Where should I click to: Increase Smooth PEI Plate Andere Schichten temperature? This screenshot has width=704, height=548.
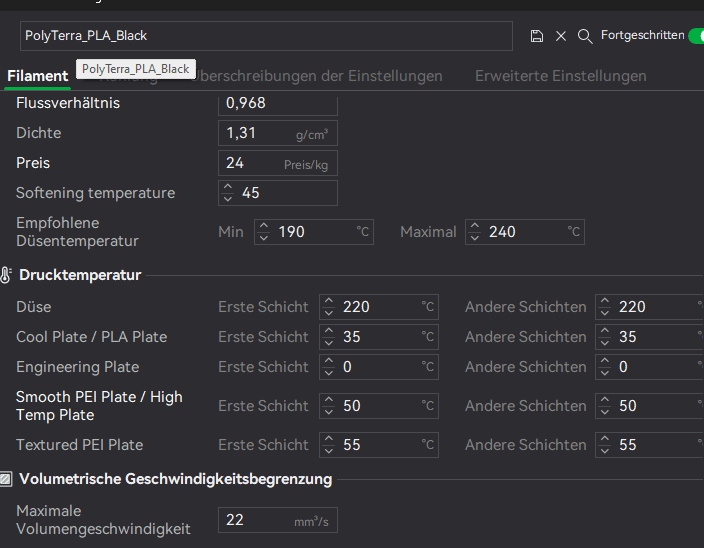605,400
